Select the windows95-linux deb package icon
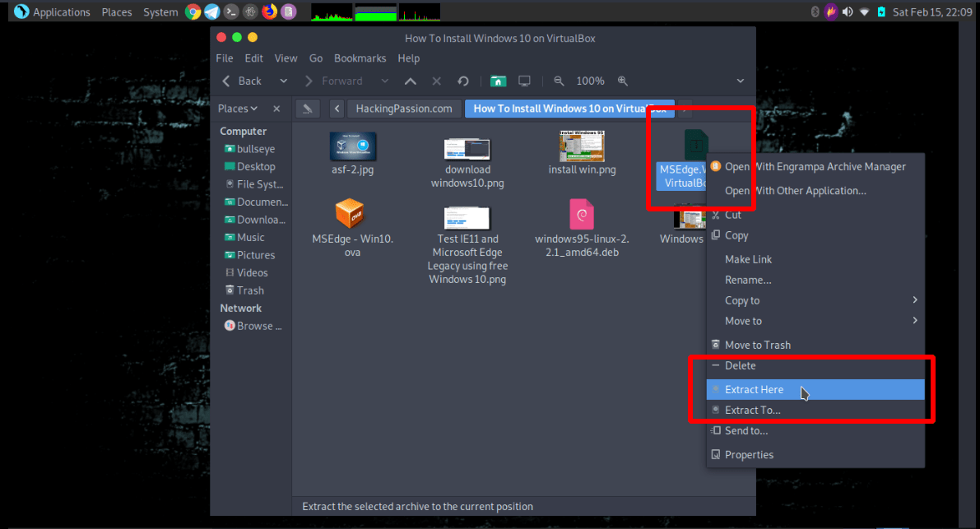980x529 pixels. [582, 214]
